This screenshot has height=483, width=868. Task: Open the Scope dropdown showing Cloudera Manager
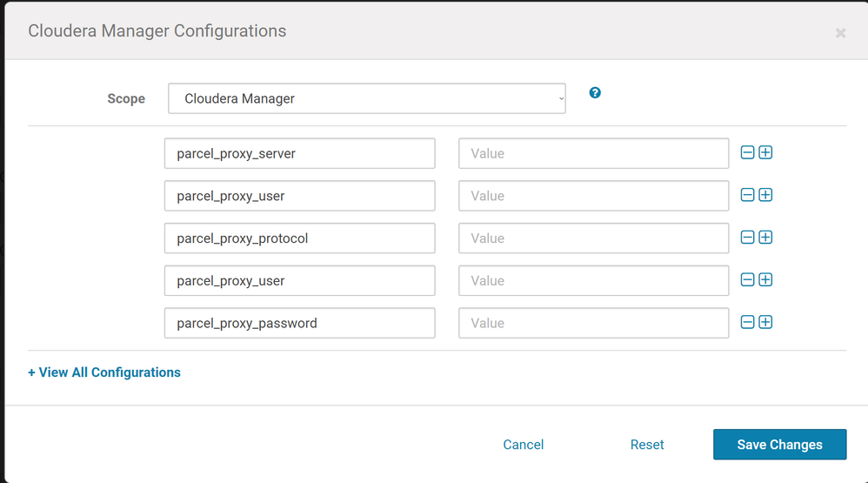click(366, 98)
